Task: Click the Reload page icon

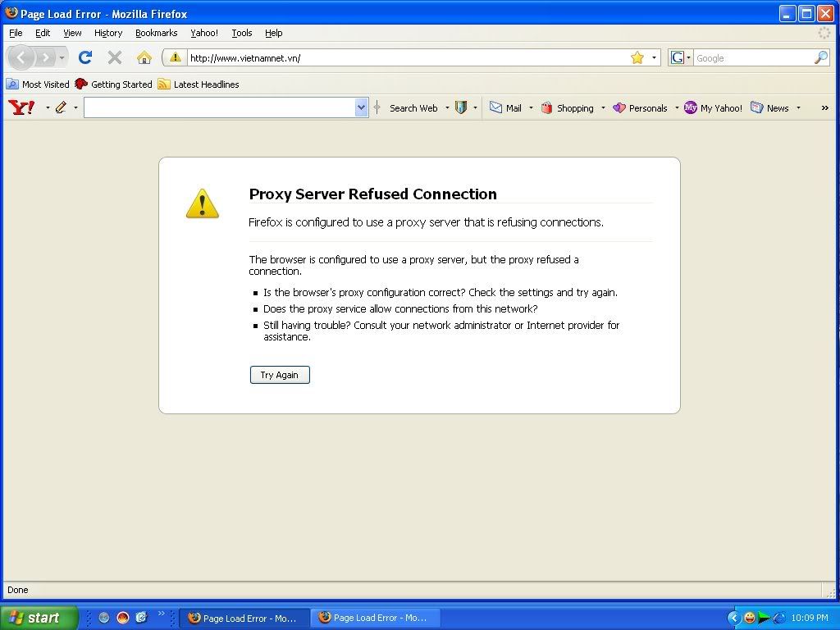Action: click(84, 57)
